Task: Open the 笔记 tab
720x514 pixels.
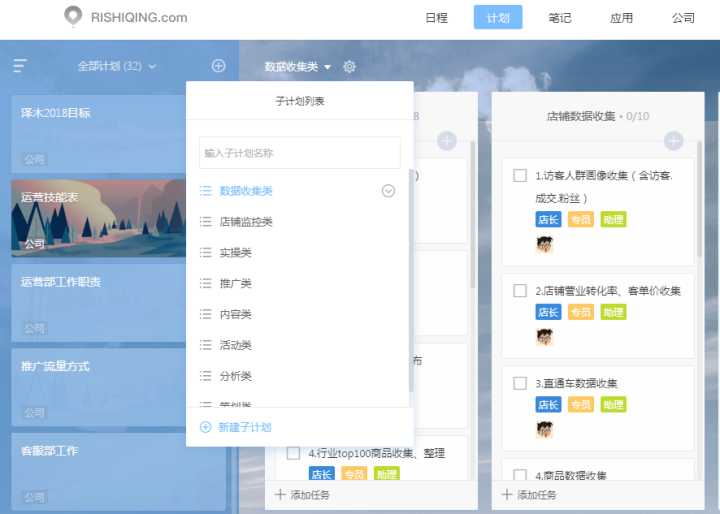Action: (560, 18)
